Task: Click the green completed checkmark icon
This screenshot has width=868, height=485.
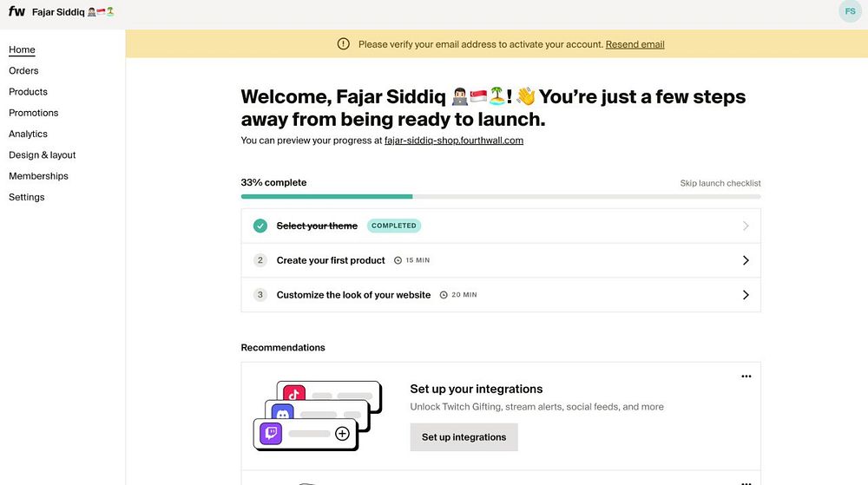Action: click(260, 226)
